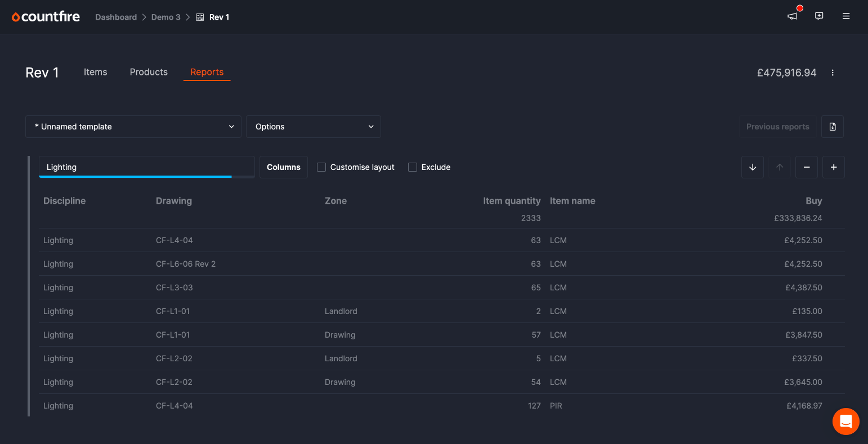Click the Zone column header
The height and width of the screenshot is (444, 868).
point(335,201)
